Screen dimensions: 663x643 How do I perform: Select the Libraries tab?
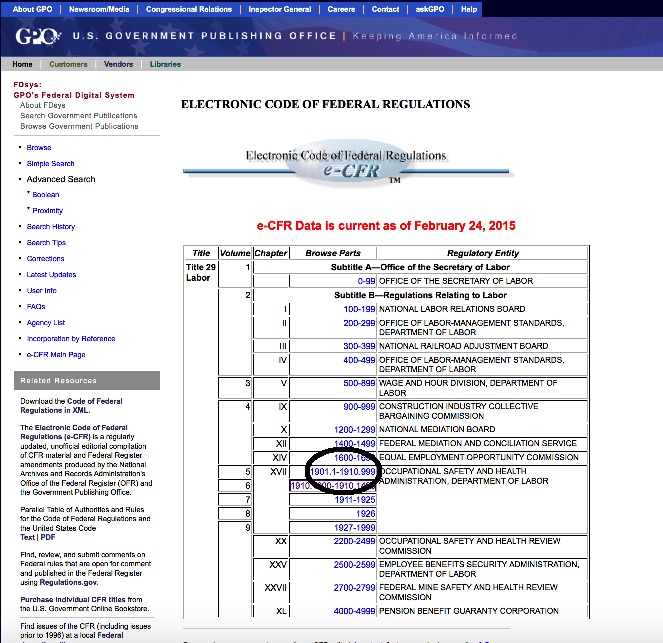(165, 64)
